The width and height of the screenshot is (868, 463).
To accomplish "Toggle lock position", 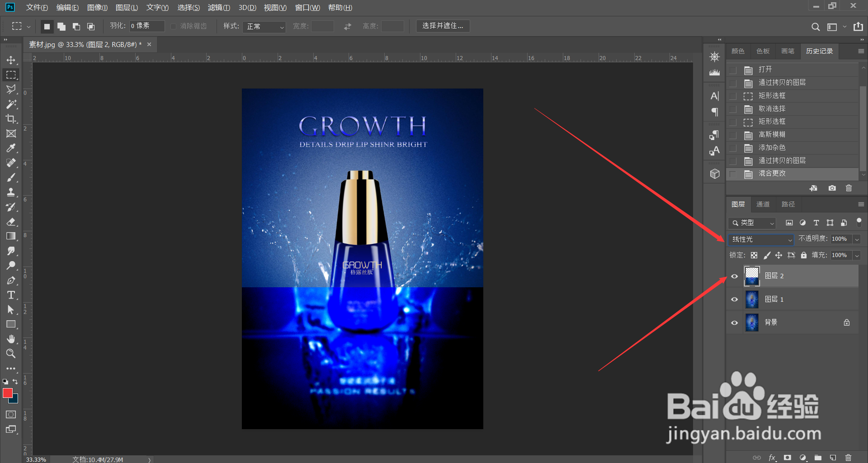I will point(778,255).
